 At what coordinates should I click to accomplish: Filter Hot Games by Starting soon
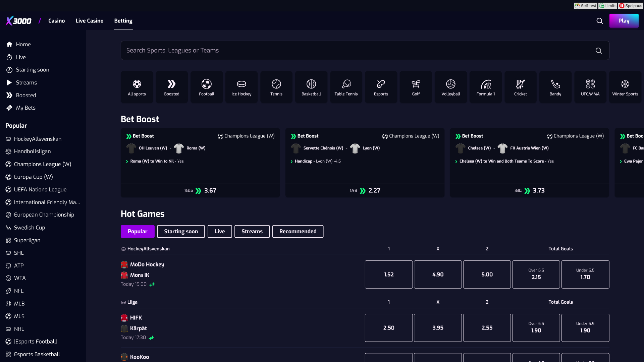click(x=181, y=231)
